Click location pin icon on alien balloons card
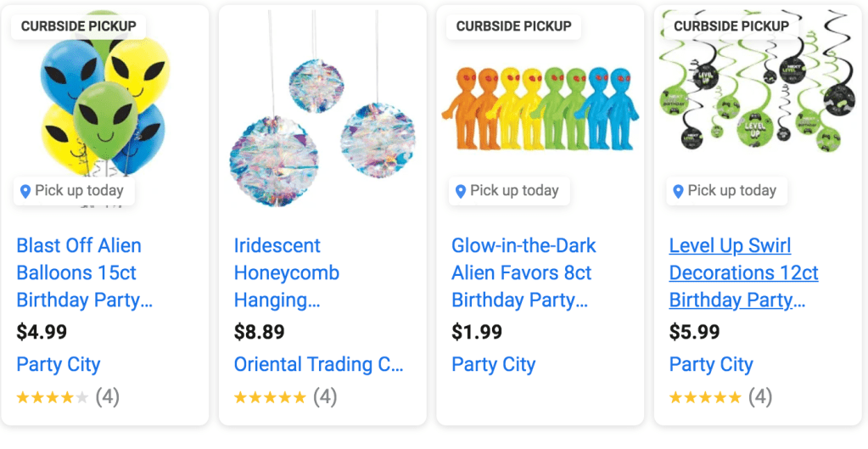The width and height of the screenshot is (868, 449). pos(25,192)
